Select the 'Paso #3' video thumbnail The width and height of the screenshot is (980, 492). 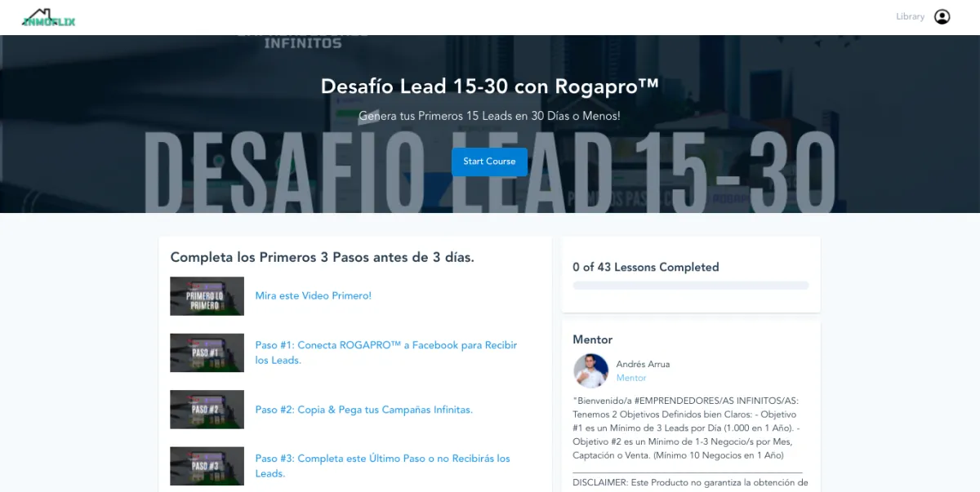point(207,466)
